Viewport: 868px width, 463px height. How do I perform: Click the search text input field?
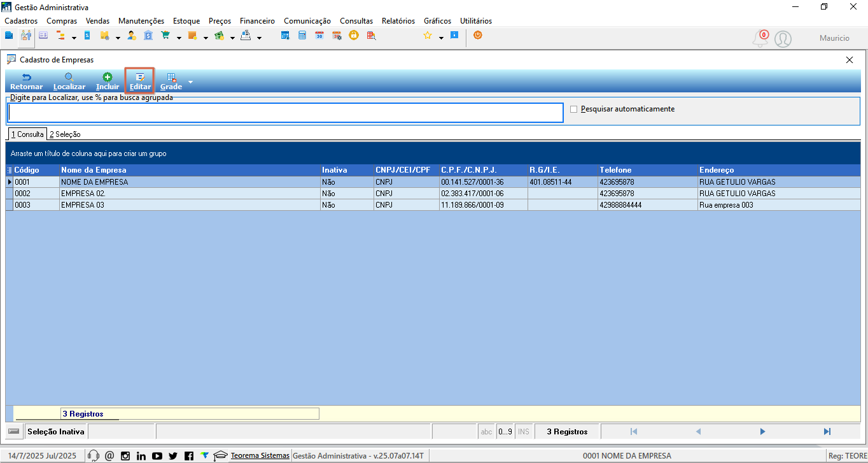(285, 113)
